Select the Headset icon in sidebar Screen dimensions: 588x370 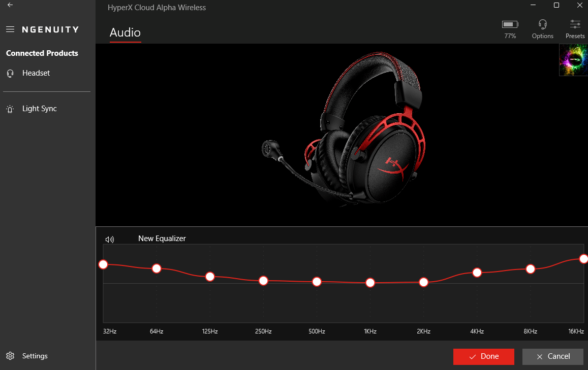click(10, 74)
